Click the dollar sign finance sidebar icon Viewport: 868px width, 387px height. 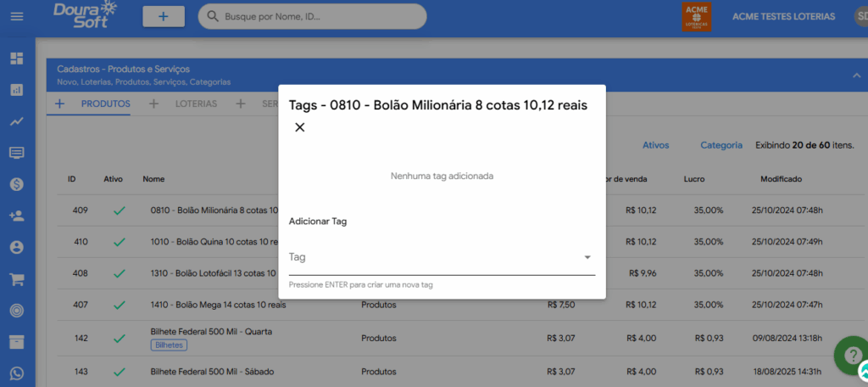(x=16, y=184)
